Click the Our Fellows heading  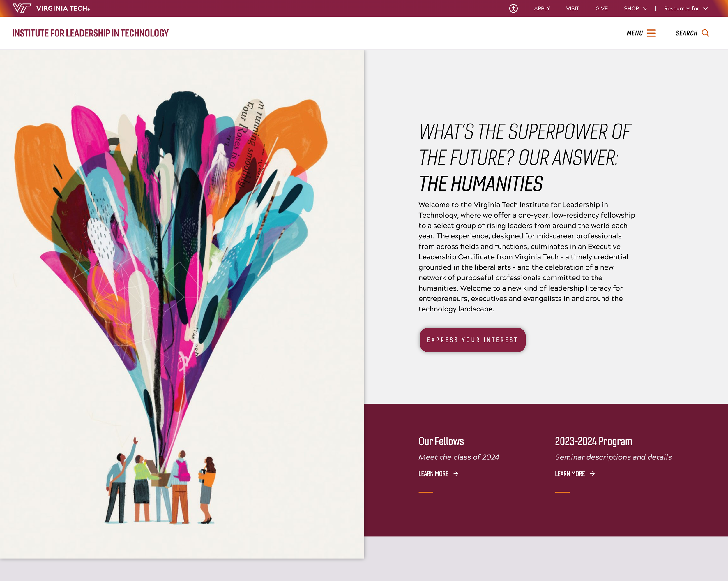441,441
